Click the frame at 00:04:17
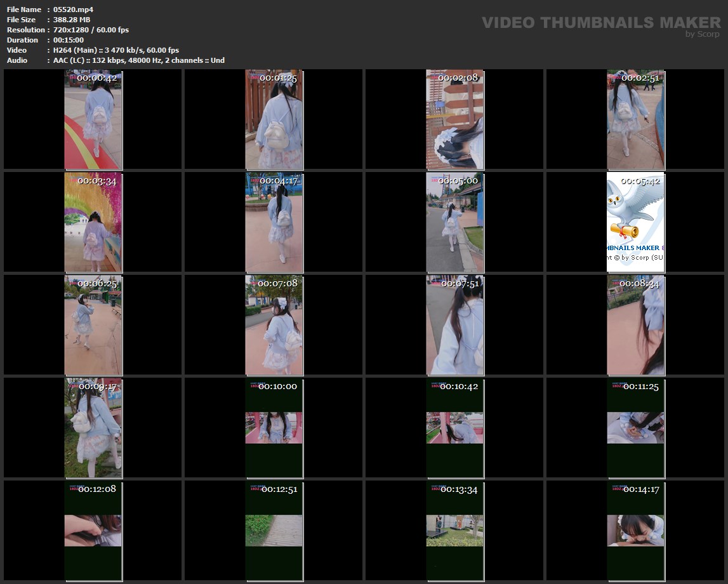 [x=274, y=222]
